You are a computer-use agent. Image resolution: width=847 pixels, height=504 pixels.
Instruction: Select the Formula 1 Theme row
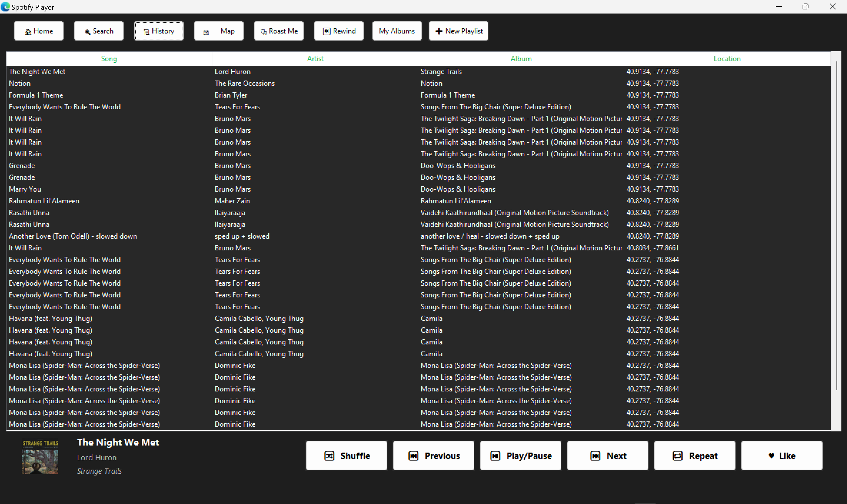pos(36,95)
